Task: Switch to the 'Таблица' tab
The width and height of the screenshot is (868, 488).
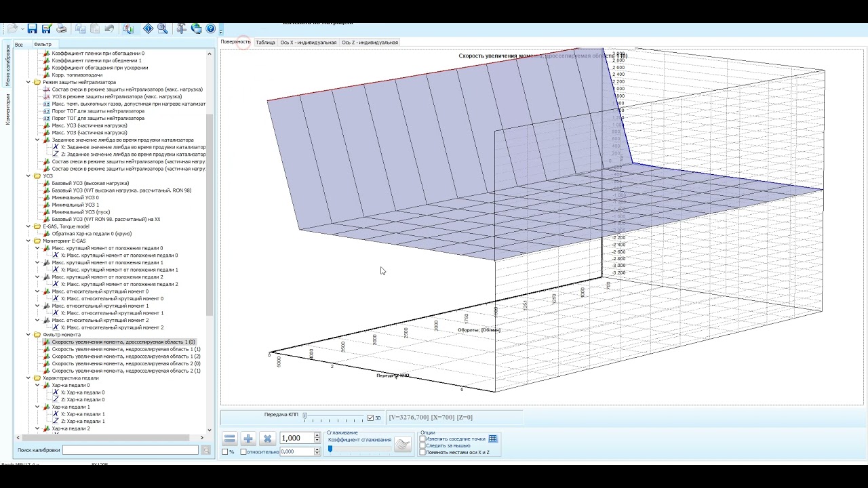Action: coord(265,42)
